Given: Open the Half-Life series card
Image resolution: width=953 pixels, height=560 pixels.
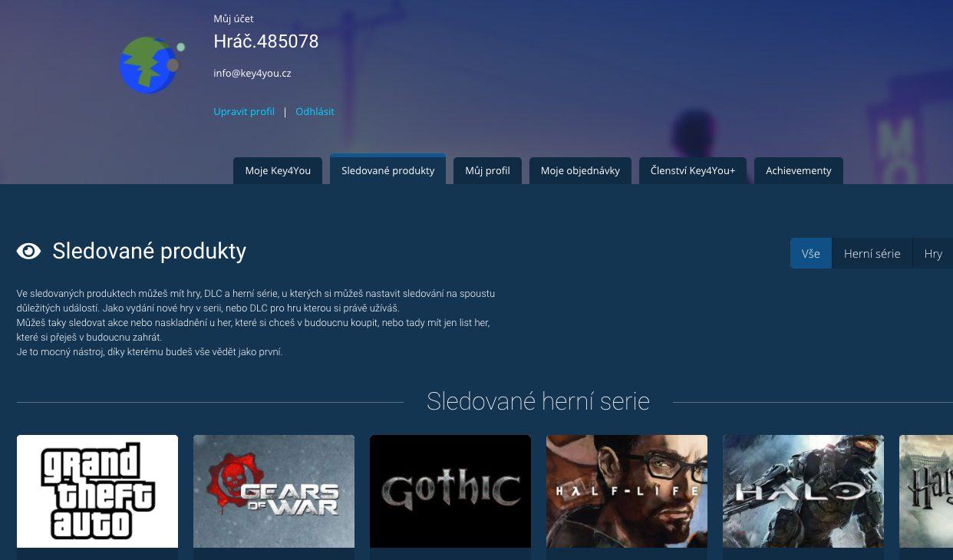Looking at the screenshot, I should pos(627,492).
